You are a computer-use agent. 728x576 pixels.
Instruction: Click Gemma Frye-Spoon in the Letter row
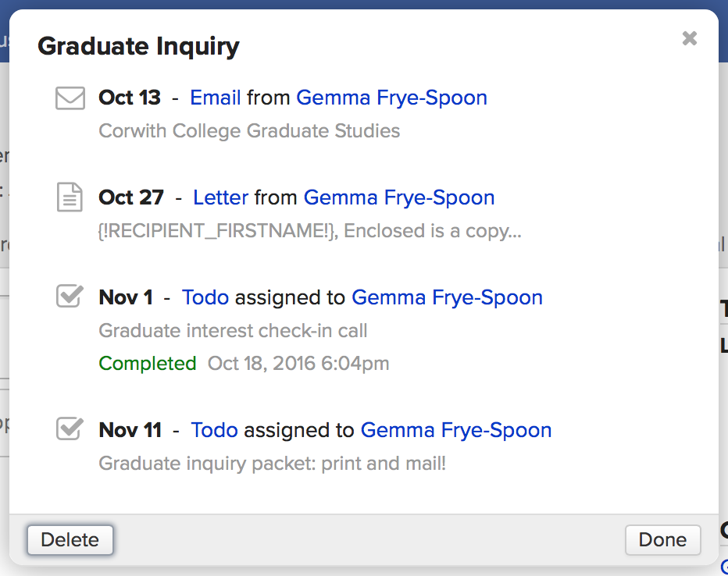tap(399, 197)
